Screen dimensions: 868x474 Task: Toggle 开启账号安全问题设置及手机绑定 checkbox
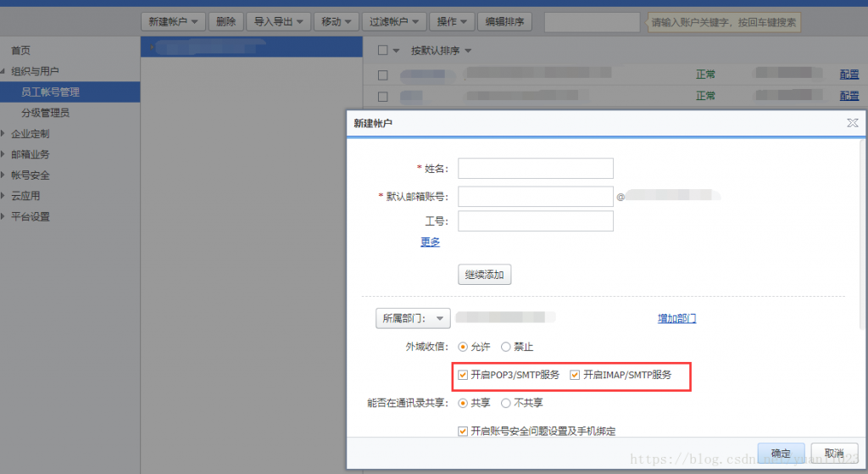tap(463, 432)
